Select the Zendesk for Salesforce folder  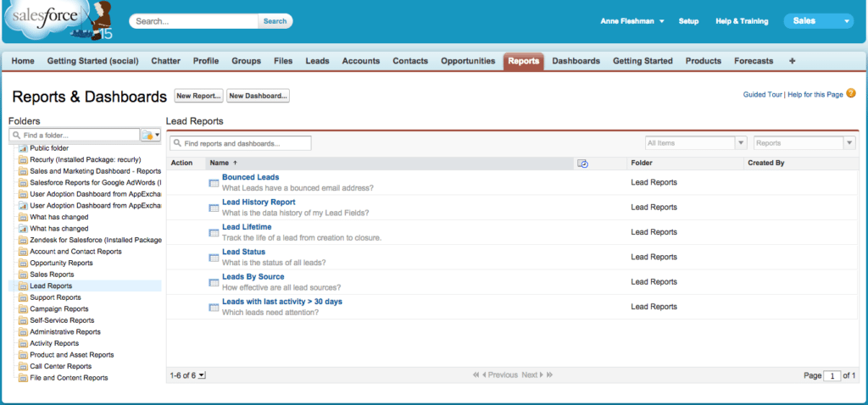point(96,240)
